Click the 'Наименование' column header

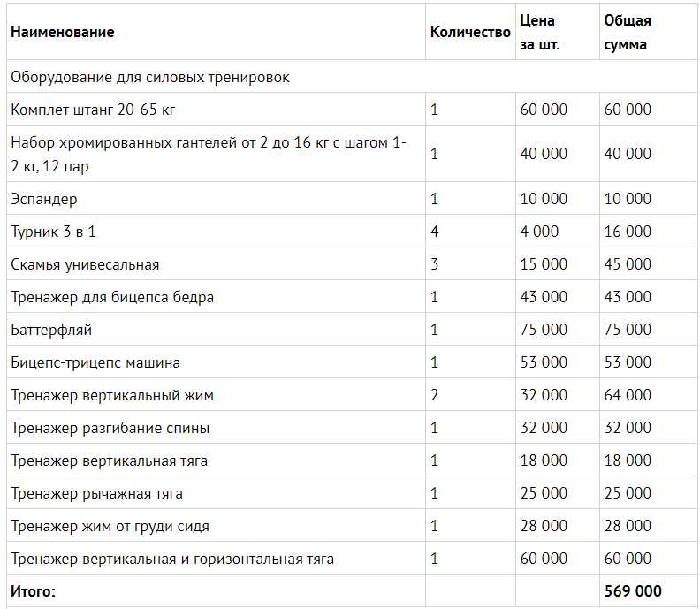(63, 33)
